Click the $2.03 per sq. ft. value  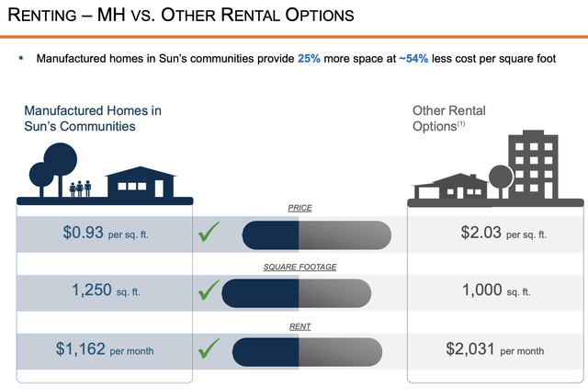[x=503, y=234]
